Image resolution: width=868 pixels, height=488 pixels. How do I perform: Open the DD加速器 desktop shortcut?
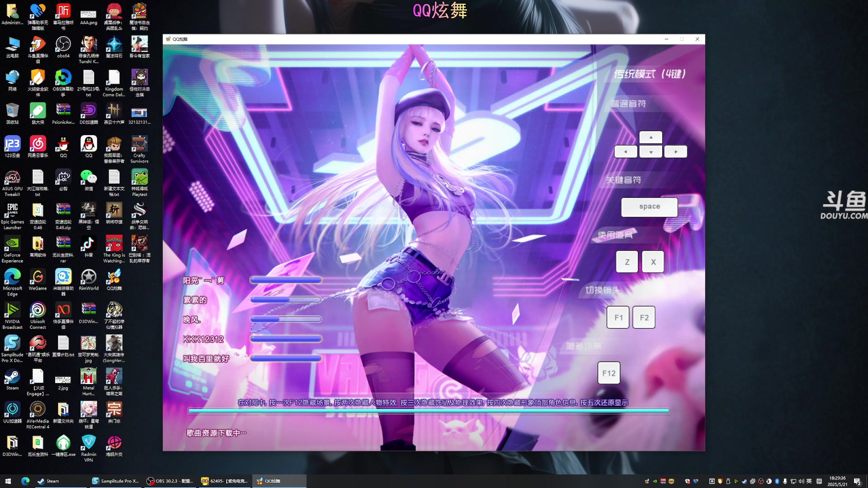(x=89, y=113)
